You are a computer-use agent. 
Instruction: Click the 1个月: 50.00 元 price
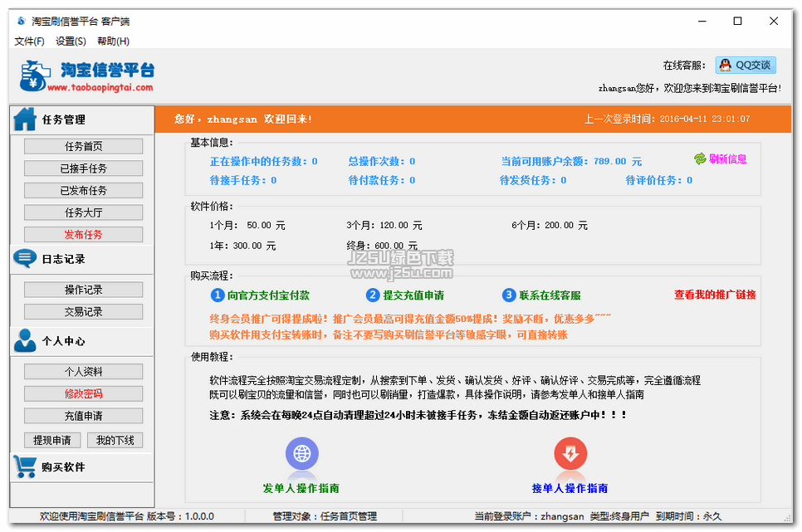click(247, 225)
